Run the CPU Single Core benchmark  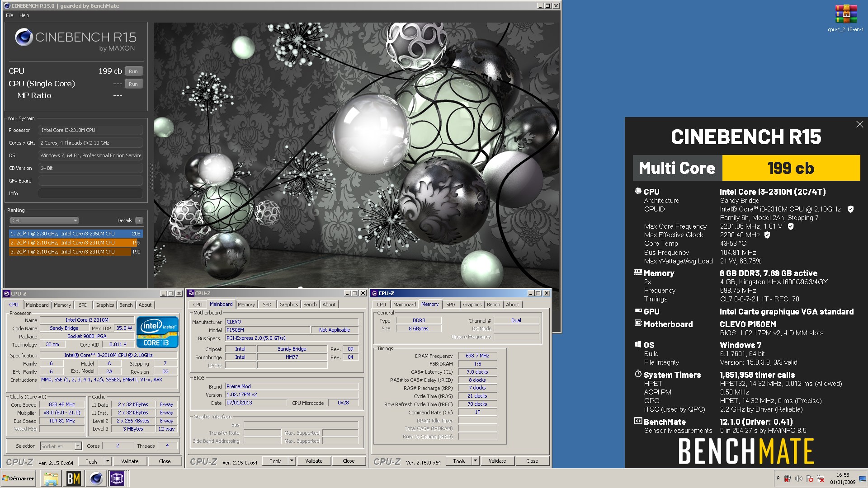(133, 84)
